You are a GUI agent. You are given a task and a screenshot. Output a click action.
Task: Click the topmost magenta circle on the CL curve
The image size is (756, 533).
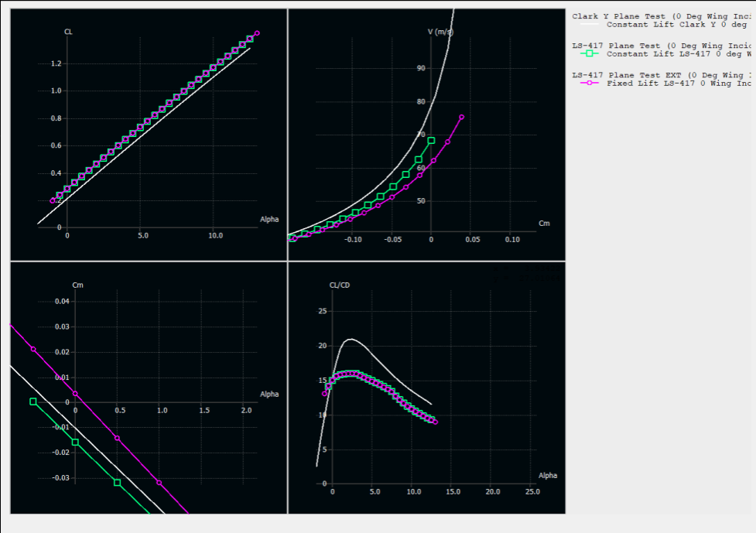point(257,33)
